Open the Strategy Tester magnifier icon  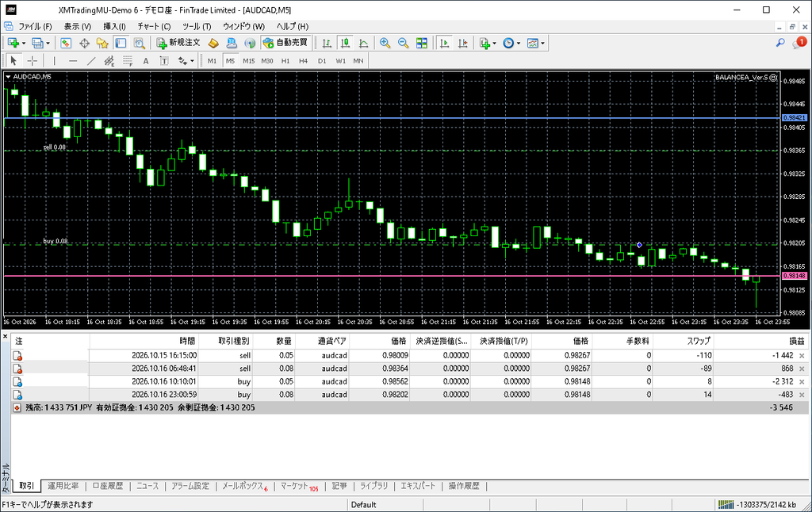coord(140,44)
